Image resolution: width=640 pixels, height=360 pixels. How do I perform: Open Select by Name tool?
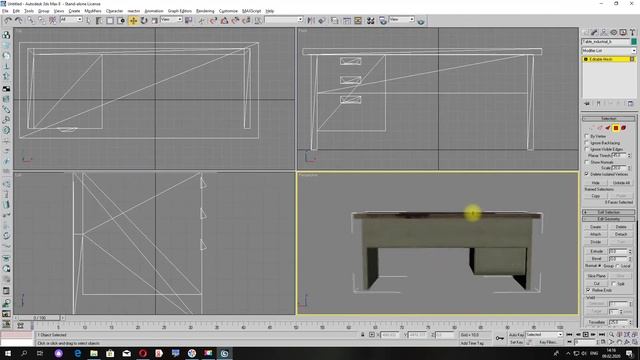tap(99, 20)
